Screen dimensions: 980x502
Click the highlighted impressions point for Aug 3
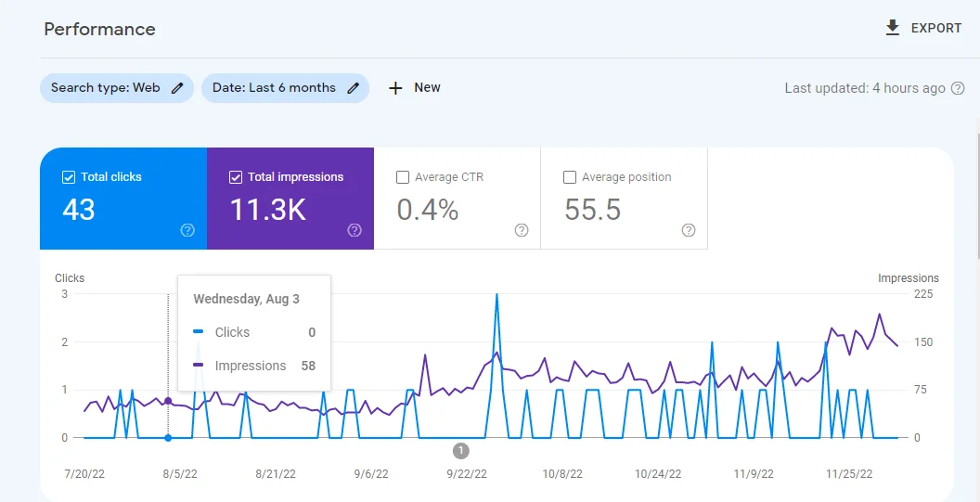(167, 401)
